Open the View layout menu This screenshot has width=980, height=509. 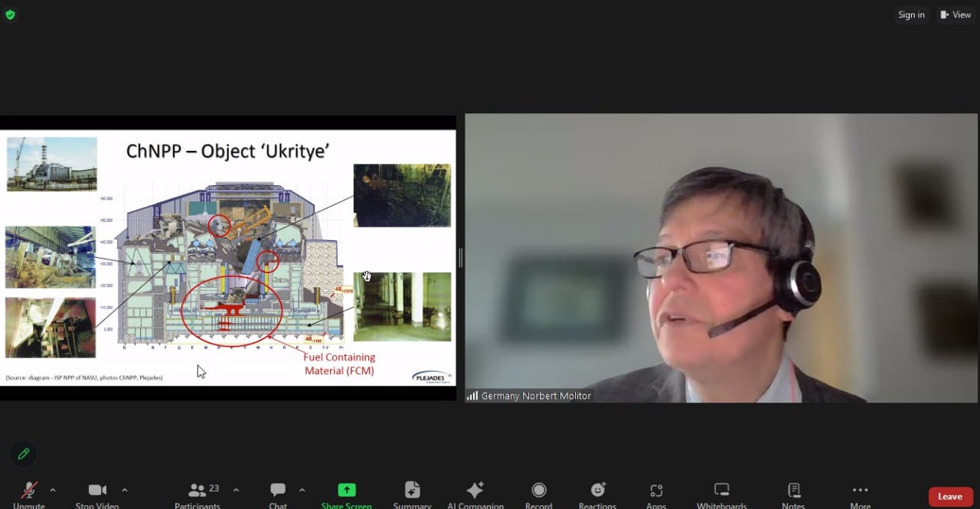tap(955, 15)
